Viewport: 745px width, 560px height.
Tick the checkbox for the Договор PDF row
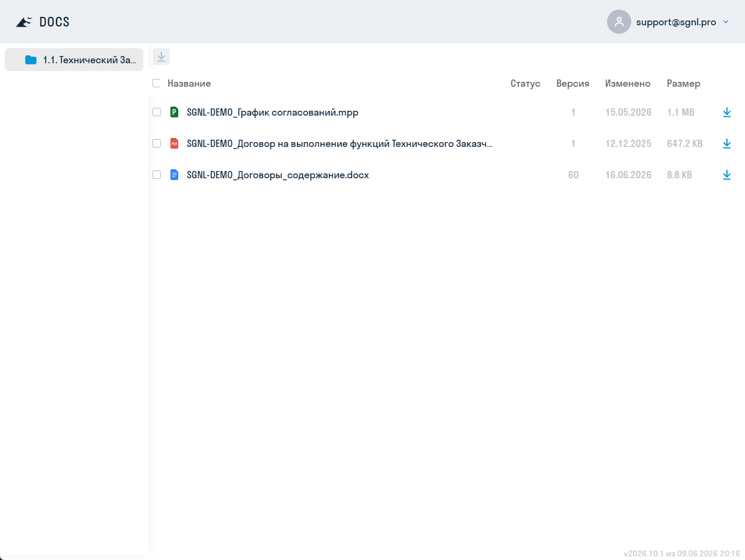click(x=157, y=143)
